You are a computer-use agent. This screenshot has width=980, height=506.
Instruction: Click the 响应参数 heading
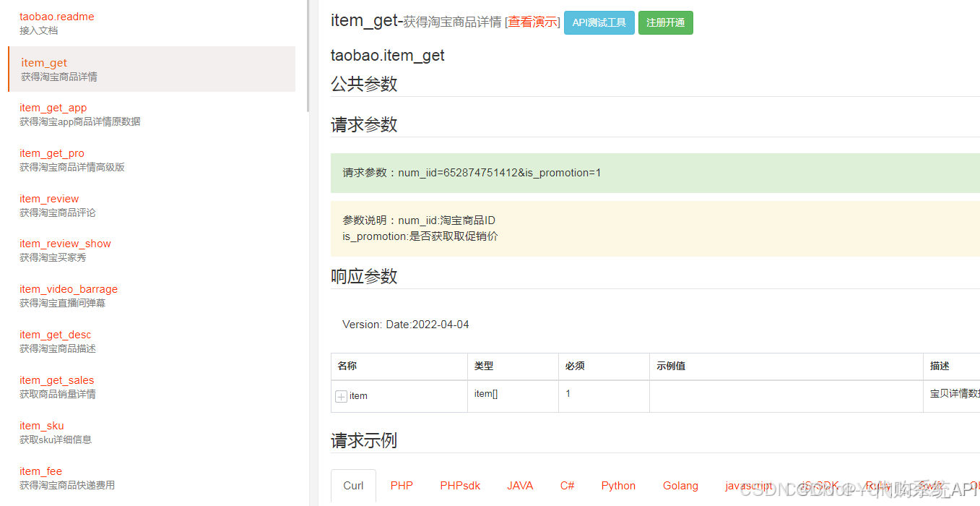point(364,276)
